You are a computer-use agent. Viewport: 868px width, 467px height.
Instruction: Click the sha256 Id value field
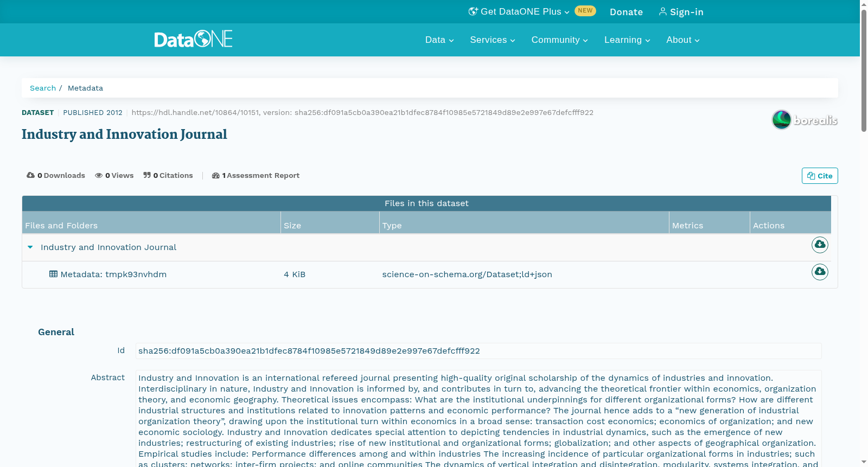[x=478, y=351]
